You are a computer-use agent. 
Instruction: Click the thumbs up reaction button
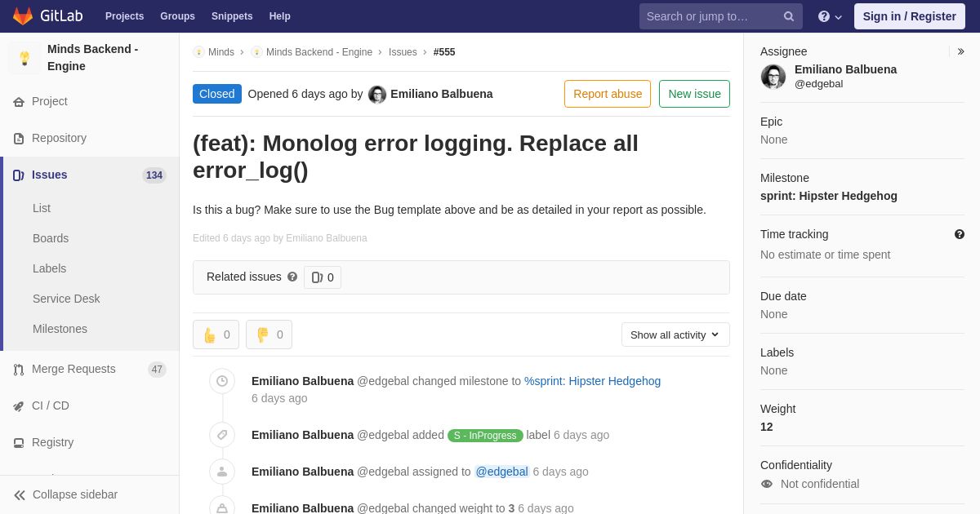pos(216,335)
